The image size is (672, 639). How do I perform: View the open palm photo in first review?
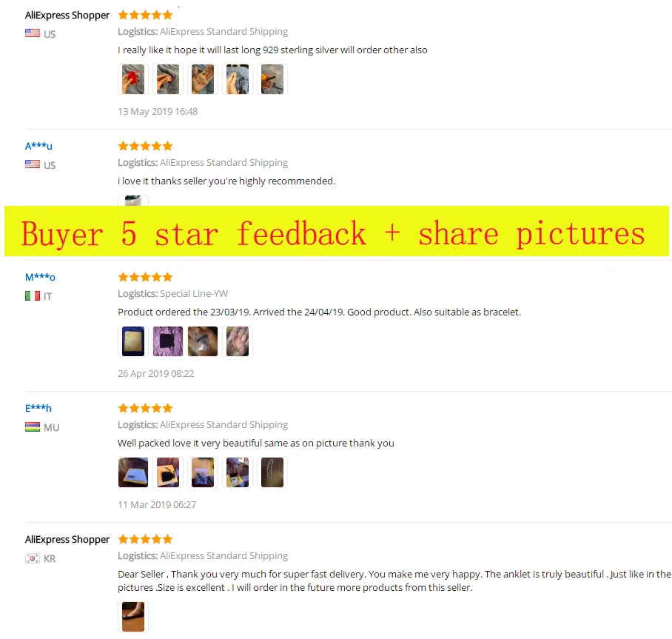point(203,79)
